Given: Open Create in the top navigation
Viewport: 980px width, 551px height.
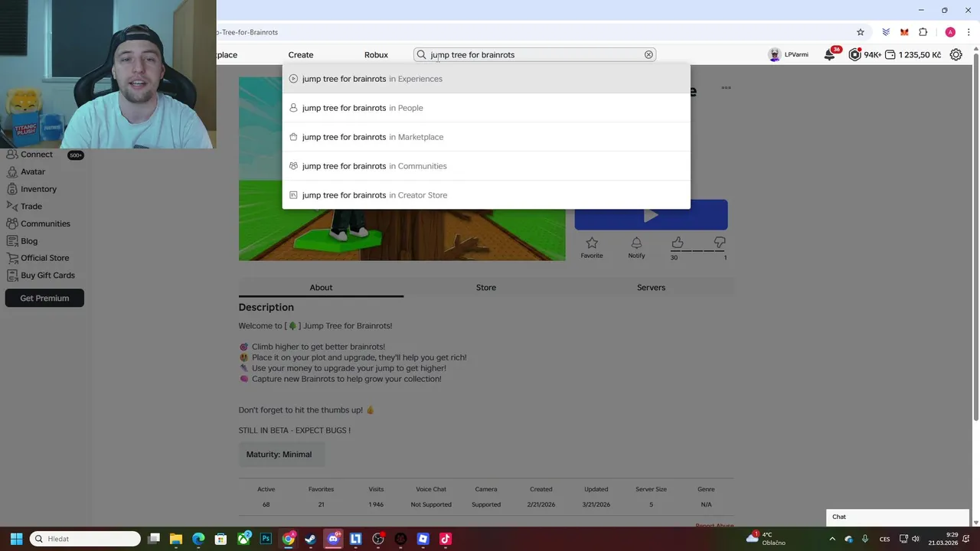Looking at the screenshot, I should coord(301,55).
